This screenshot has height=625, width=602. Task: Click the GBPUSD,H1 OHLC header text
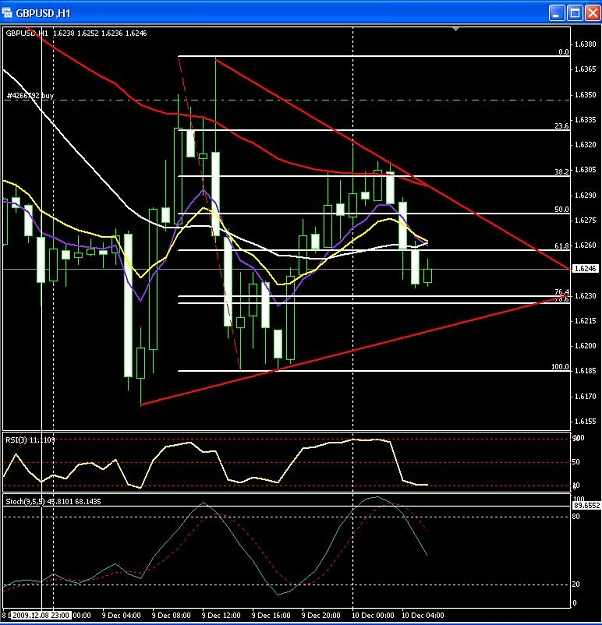pos(76,33)
